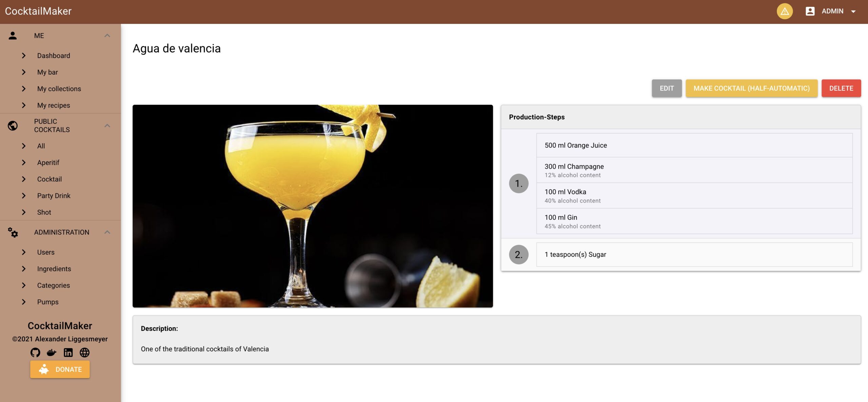Click the Administration gears icon
Screen dimensions: 868x402
click(13, 232)
